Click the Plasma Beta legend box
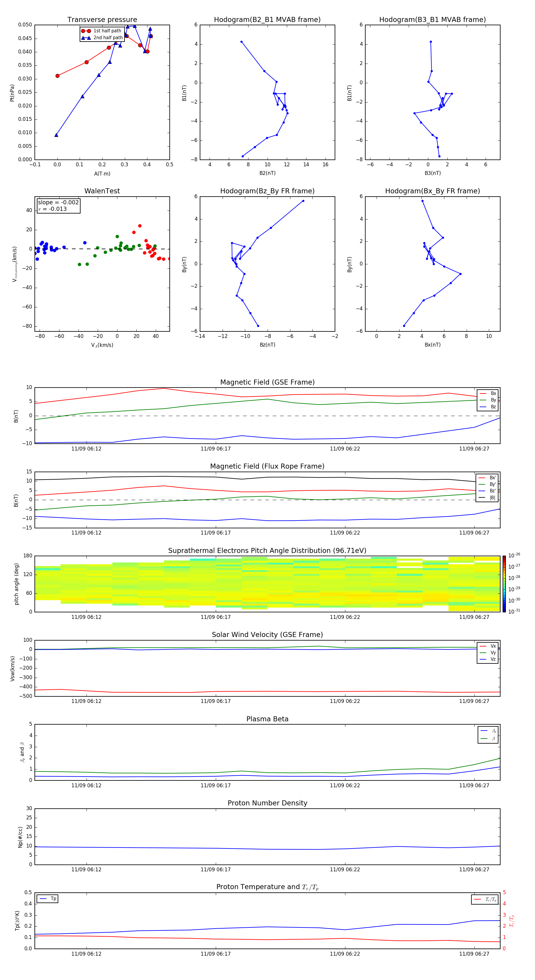This screenshot has width=535, height=980. (488, 734)
